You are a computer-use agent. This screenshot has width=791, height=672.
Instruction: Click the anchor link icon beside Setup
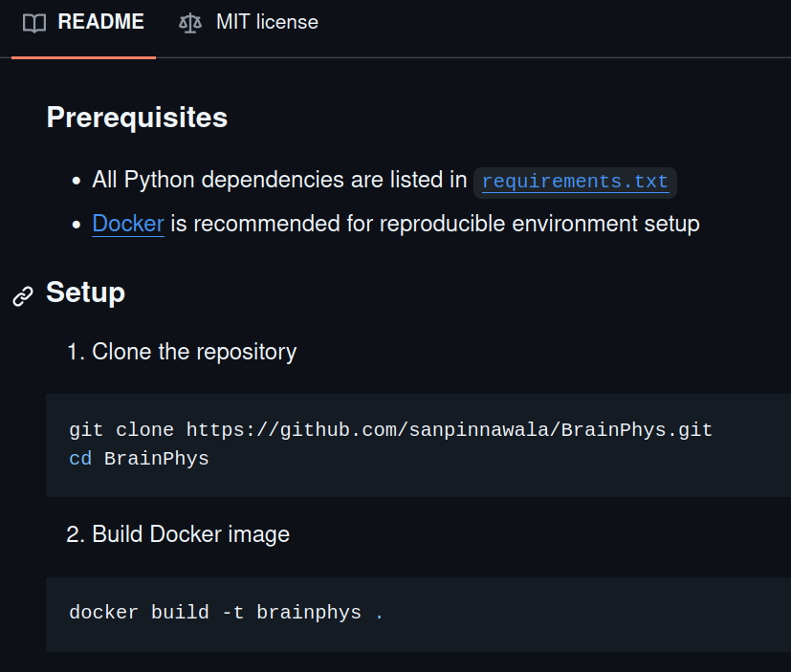[x=23, y=296]
